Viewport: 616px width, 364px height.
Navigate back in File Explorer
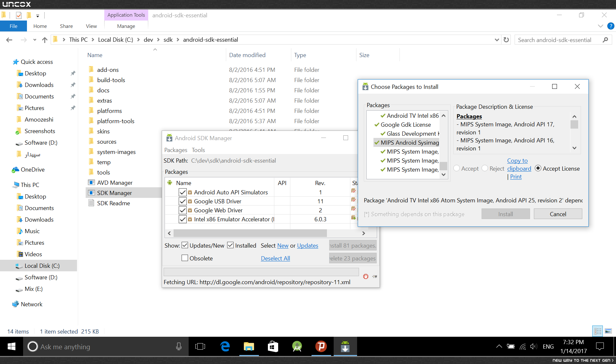tap(9, 40)
